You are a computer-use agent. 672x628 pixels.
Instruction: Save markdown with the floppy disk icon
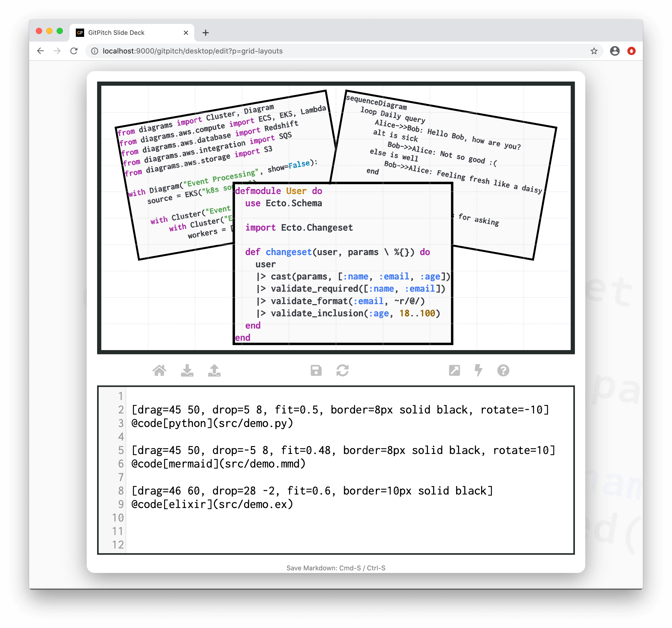tap(316, 371)
